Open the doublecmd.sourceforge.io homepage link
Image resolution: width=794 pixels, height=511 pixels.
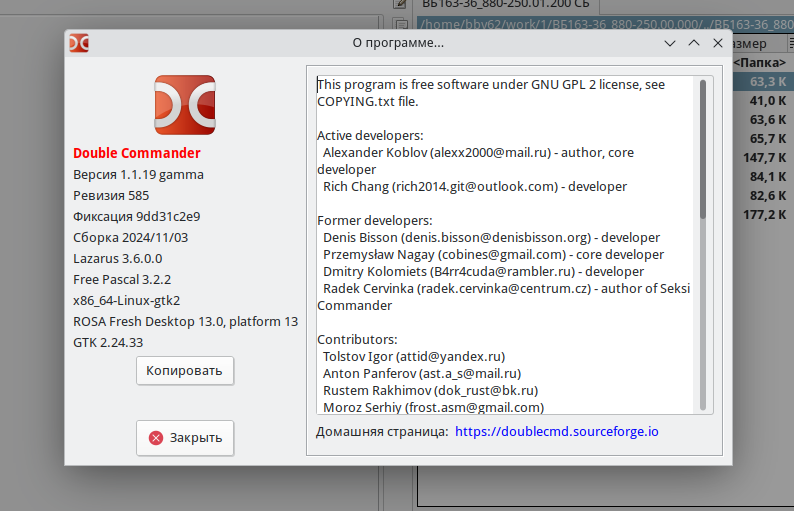[557, 431]
